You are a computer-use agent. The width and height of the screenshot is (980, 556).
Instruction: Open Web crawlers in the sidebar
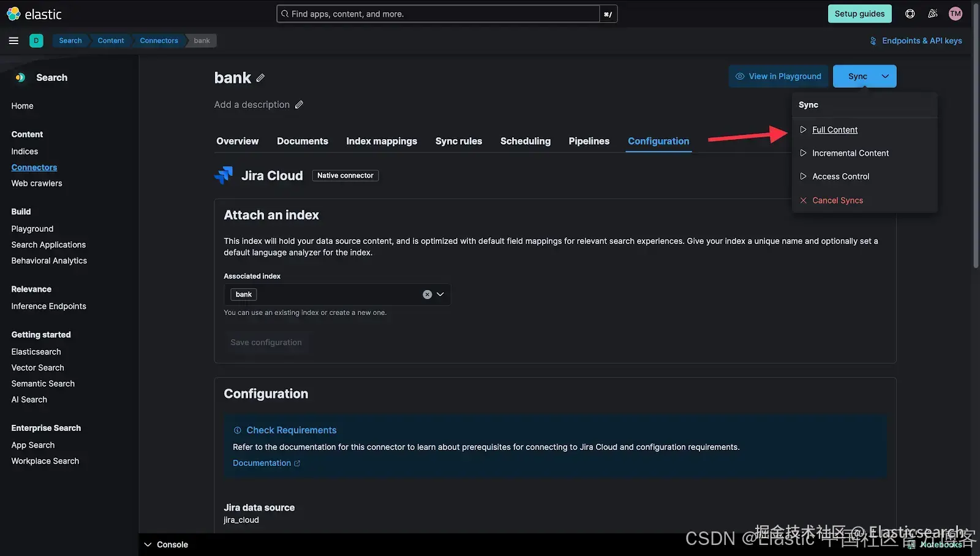click(37, 183)
